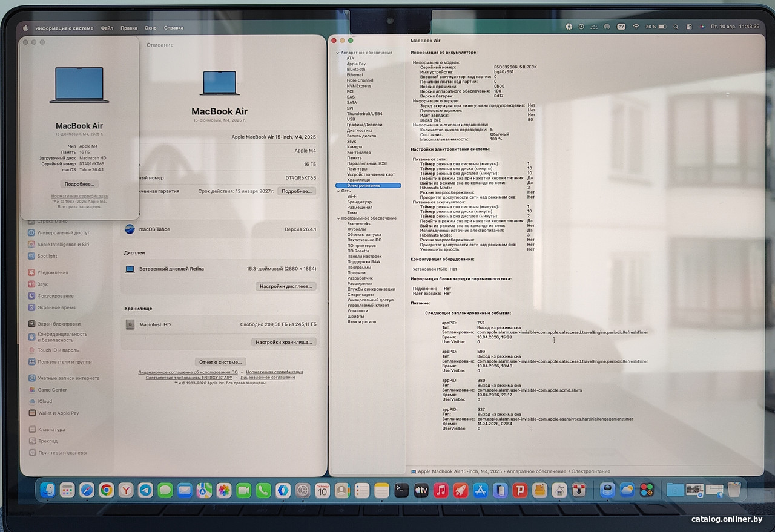Launch Apple TV from the Dock
775x532 pixels.
coord(421,490)
